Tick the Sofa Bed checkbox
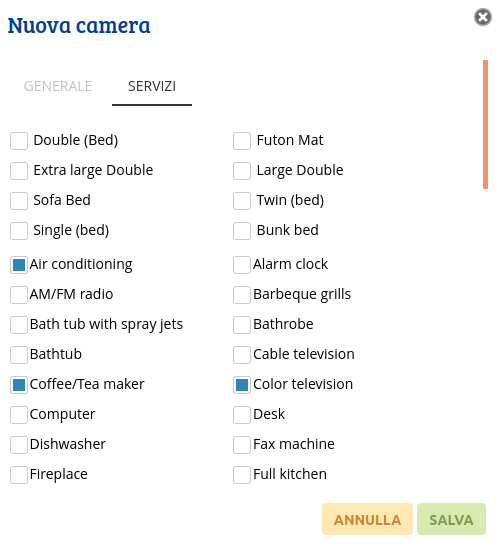Screen dimensions: 497x547 (x=19, y=201)
